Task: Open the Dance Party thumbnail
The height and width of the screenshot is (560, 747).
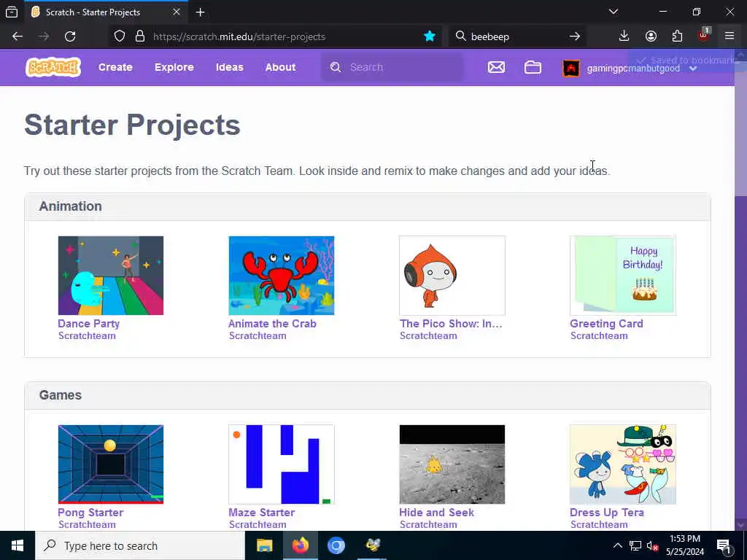Action: coord(111,275)
